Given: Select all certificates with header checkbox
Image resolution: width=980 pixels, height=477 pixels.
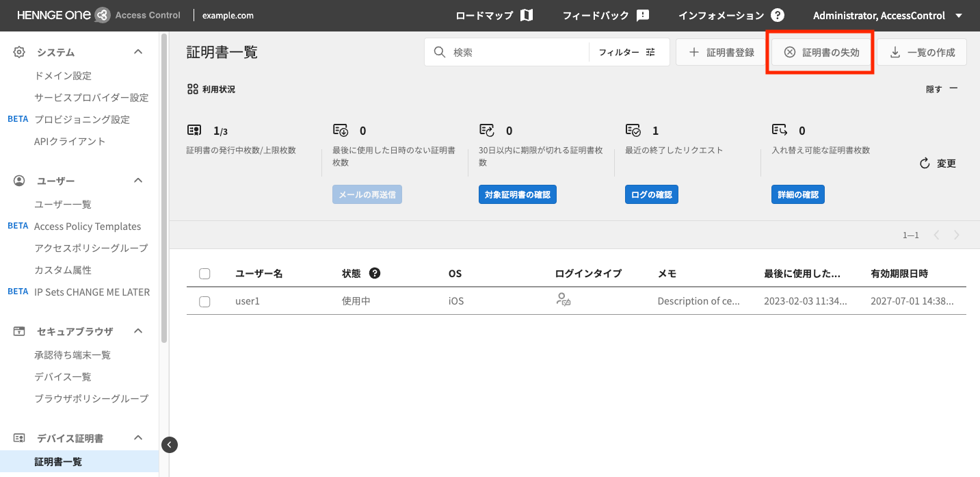Looking at the screenshot, I should coord(204,274).
